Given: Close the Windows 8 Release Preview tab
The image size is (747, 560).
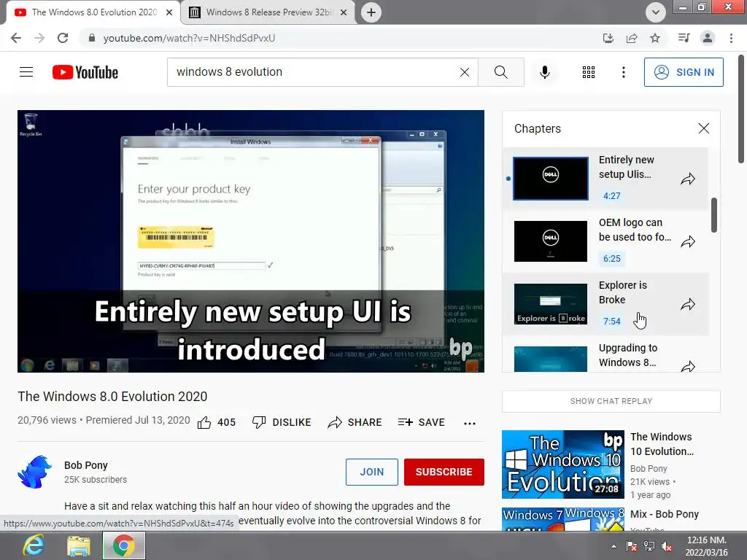Looking at the screenshot, I should 344,12.
